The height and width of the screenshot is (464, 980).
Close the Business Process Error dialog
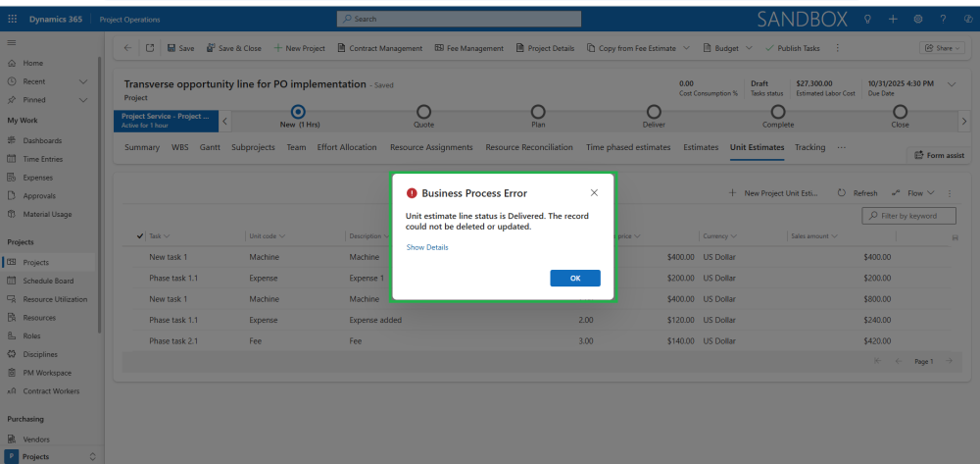[x=595, y=192]
